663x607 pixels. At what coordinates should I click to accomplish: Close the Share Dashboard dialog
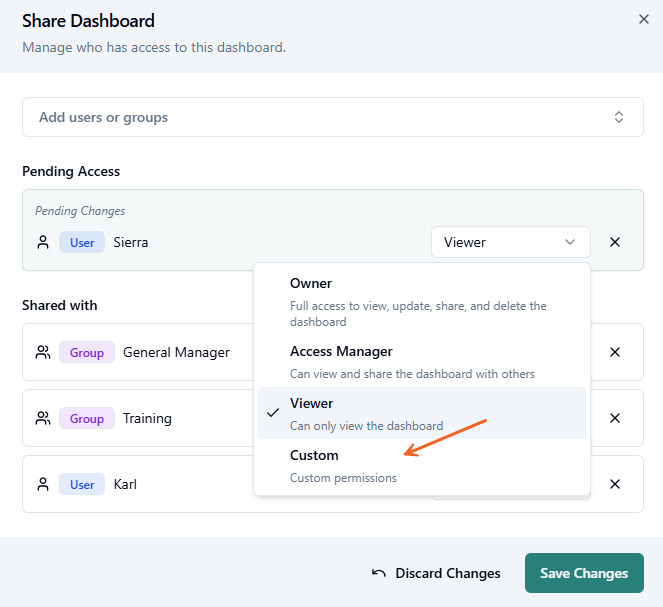[643, 19]
